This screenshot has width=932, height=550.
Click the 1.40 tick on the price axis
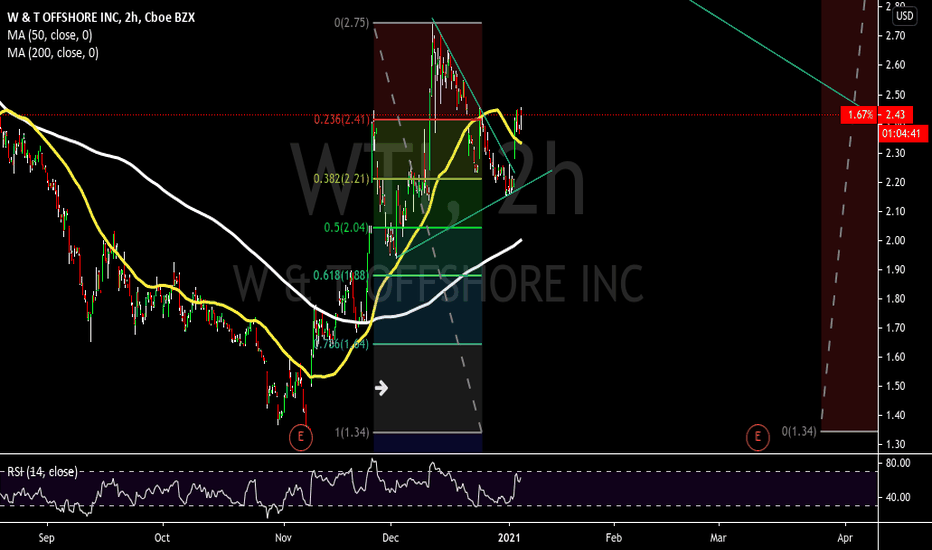tap(896, 415)
